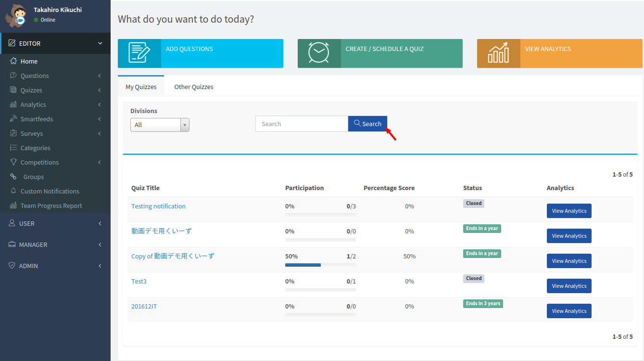This screenshot has width=644, height=361.
Task: Click the Categories list icon in sidebar
Action: click(13, 148)
